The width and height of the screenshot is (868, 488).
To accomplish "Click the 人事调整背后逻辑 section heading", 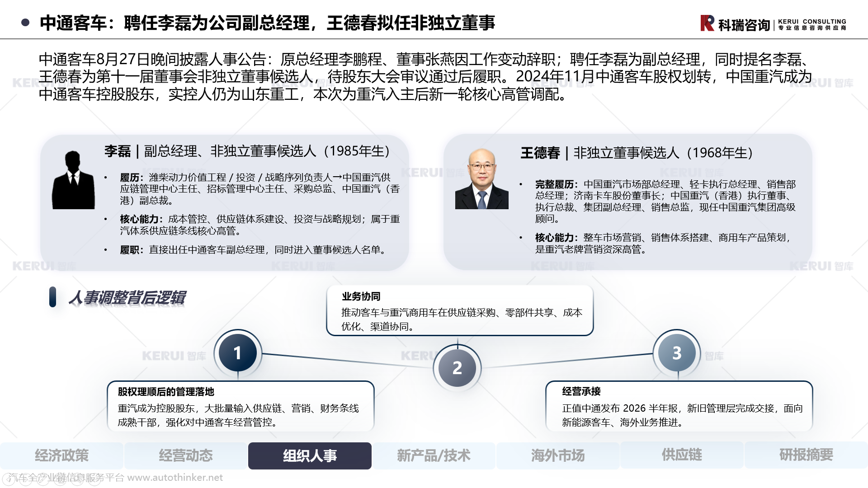I will 127,297.
